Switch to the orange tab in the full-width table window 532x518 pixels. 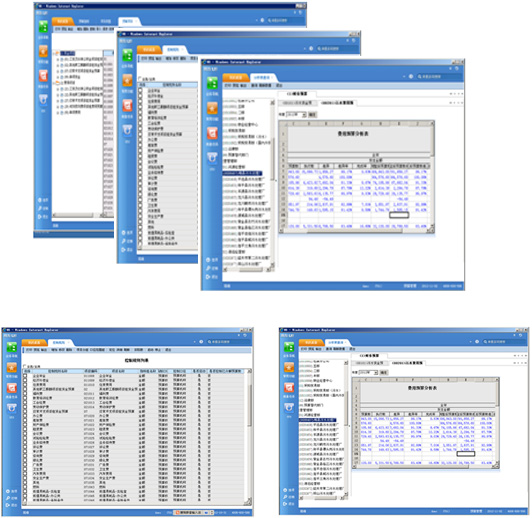click(34, 343)
